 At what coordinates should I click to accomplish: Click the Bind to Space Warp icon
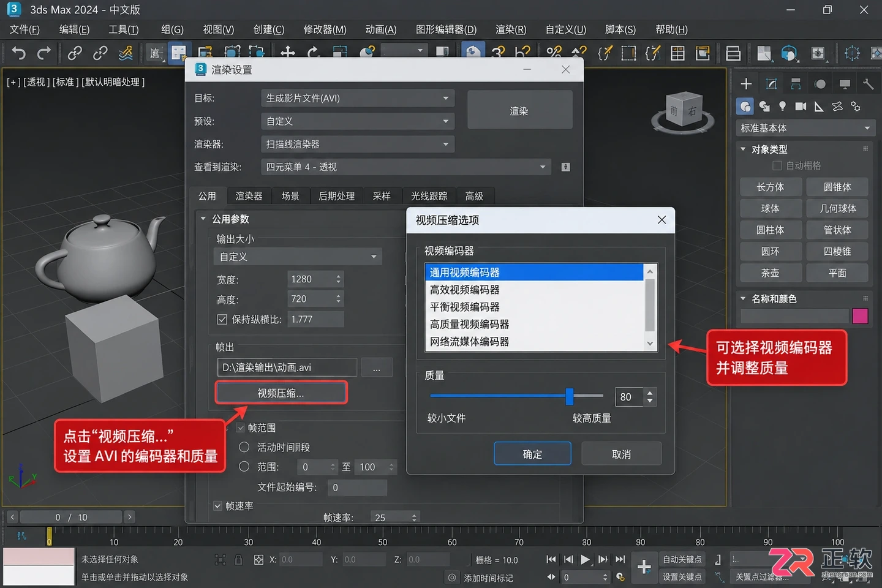[x=126, y=53]
